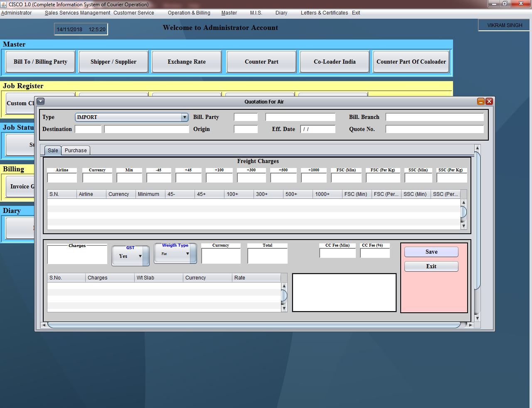Click the date and time display
Viewport: 532px width, 408px height.
81,30
